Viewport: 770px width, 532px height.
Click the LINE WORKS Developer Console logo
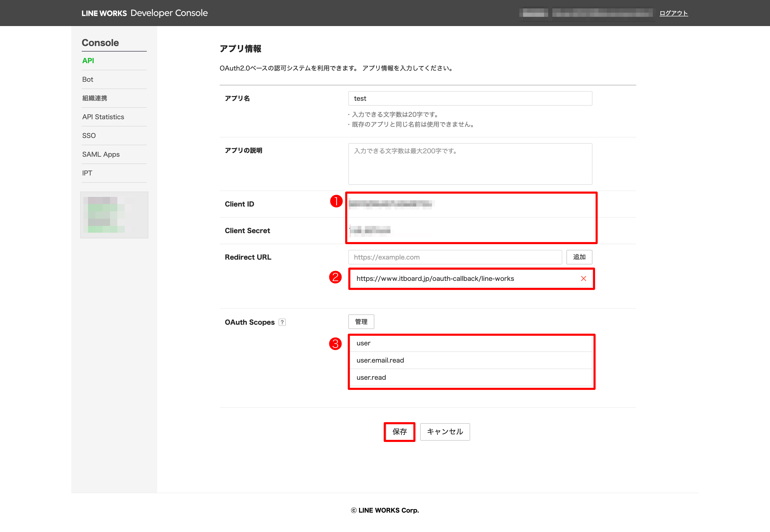point(144,13)
